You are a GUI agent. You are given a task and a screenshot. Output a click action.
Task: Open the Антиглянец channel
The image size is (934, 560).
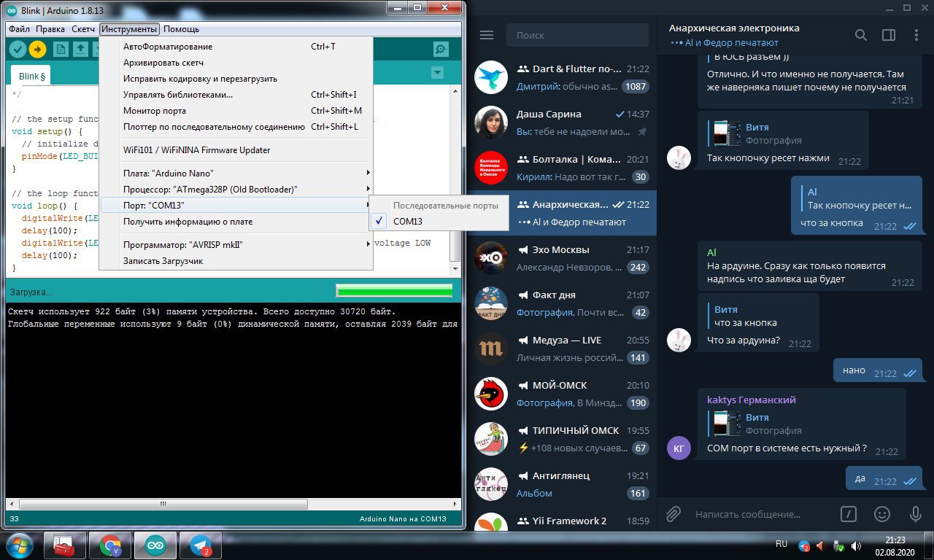[563, 484]
